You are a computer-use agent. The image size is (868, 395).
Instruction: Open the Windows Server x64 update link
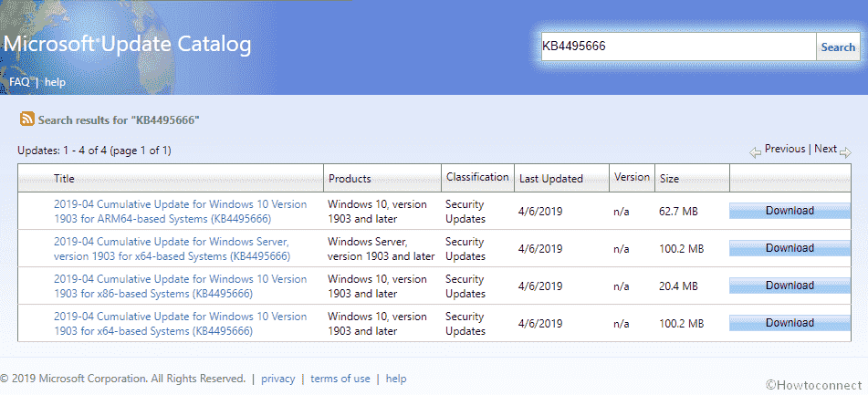click(x=172, y=249)
